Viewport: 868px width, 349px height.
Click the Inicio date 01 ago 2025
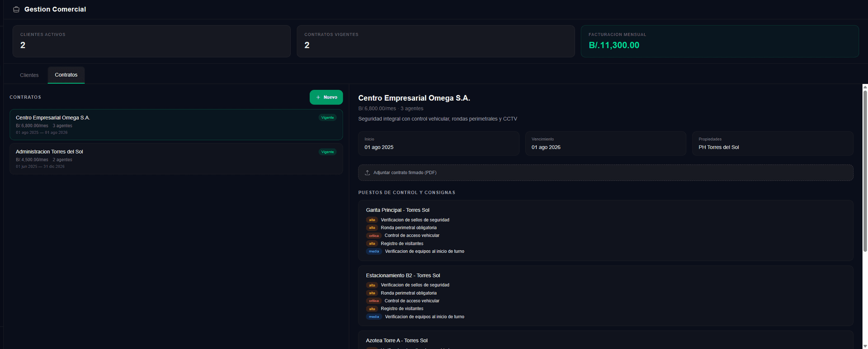(379, 147)
